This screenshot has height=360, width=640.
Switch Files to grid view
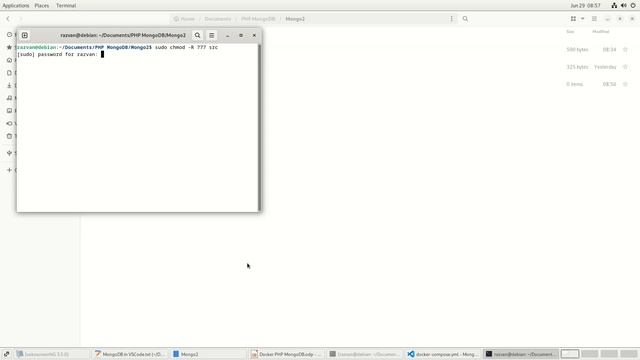tap(573, 19)
